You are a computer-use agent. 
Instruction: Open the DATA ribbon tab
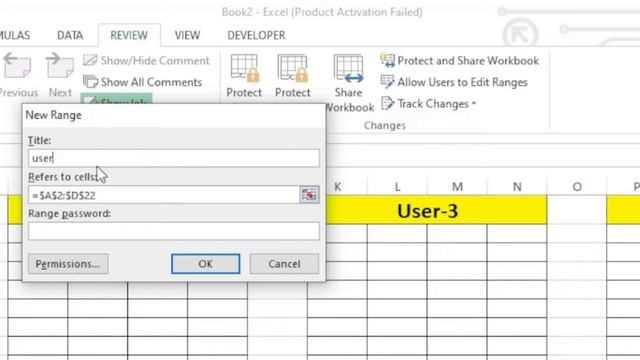tap(70, 36)
